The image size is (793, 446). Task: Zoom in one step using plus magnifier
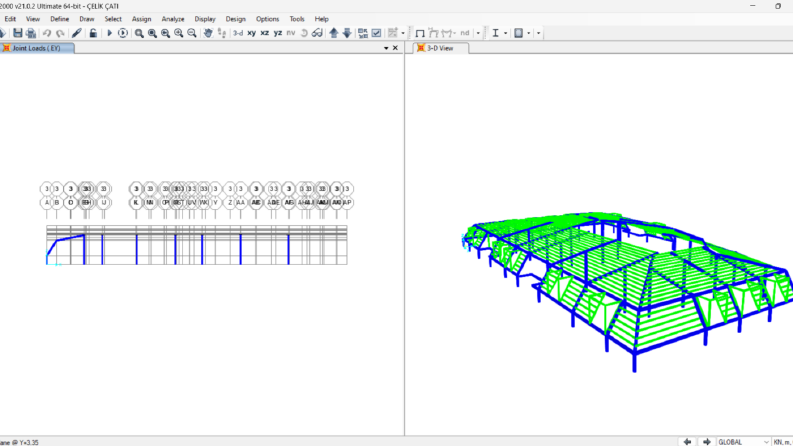(179, 33)
